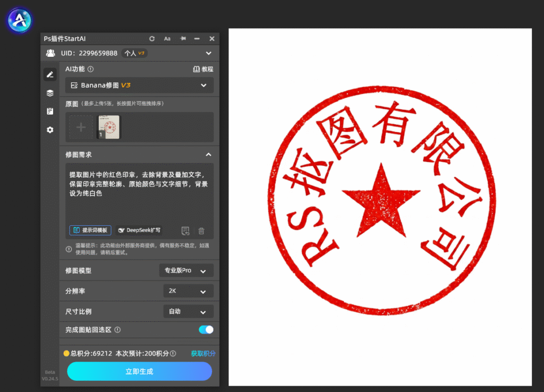Image resolution: width=544 pixels, height=392 pixels.
Task: Click the refresh icon in plugin title bar
Action: pos(152,39)
